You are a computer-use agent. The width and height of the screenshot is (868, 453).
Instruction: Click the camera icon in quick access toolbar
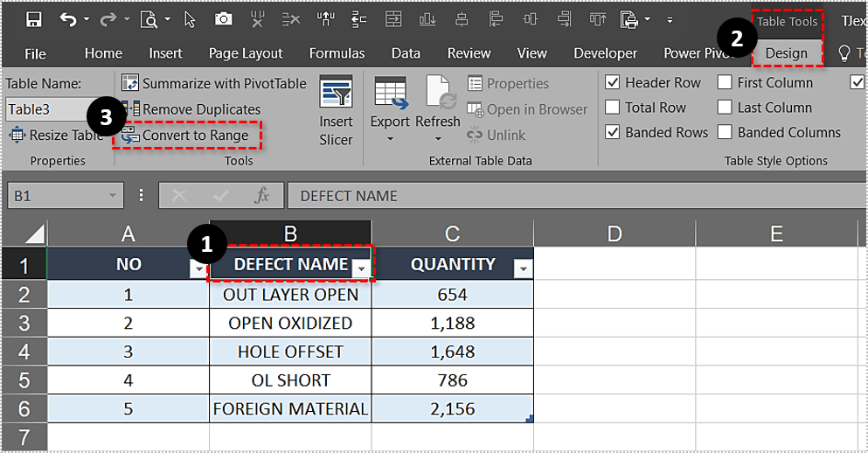[224, 19]
